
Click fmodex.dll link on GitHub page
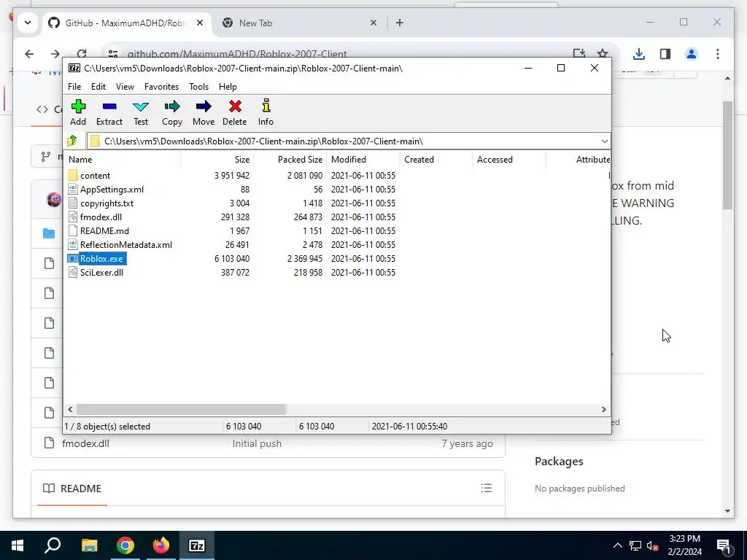(x=86, y=443)
